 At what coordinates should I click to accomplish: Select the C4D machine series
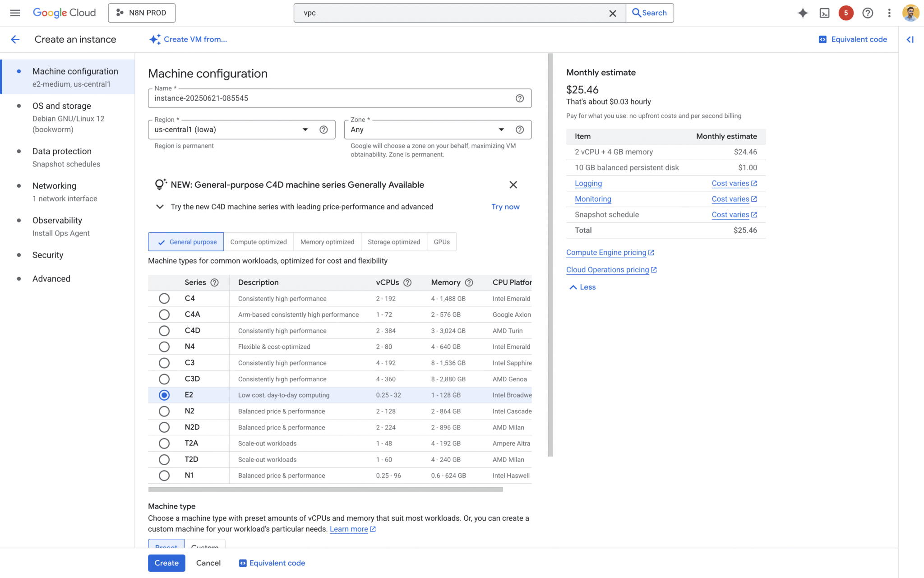tap(164, 330)
